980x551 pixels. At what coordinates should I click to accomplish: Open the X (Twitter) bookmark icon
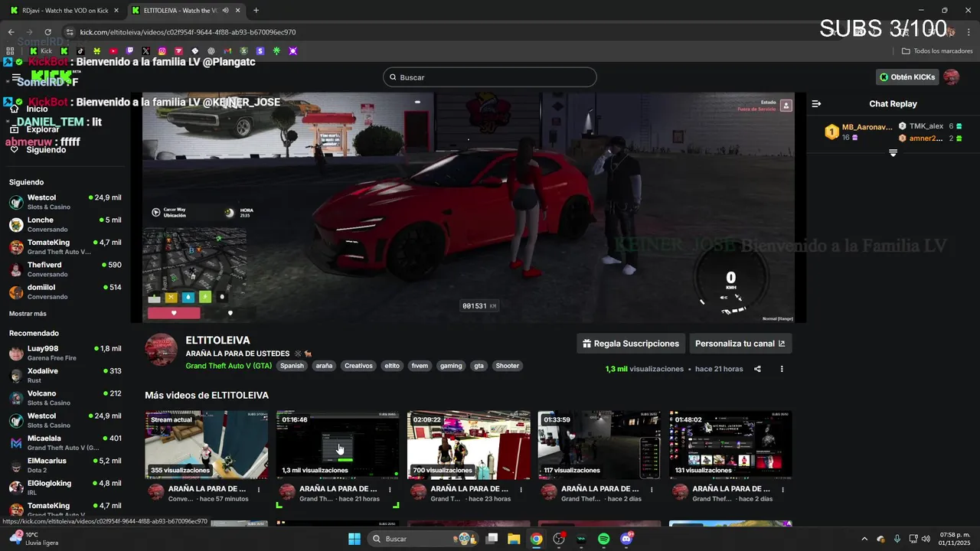146,51
